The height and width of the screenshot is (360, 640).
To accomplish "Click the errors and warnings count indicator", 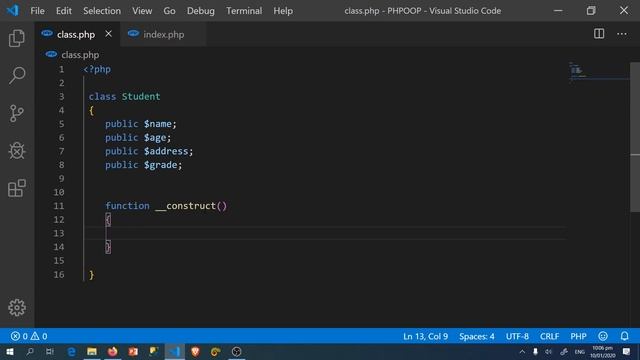I will [29, 336].
